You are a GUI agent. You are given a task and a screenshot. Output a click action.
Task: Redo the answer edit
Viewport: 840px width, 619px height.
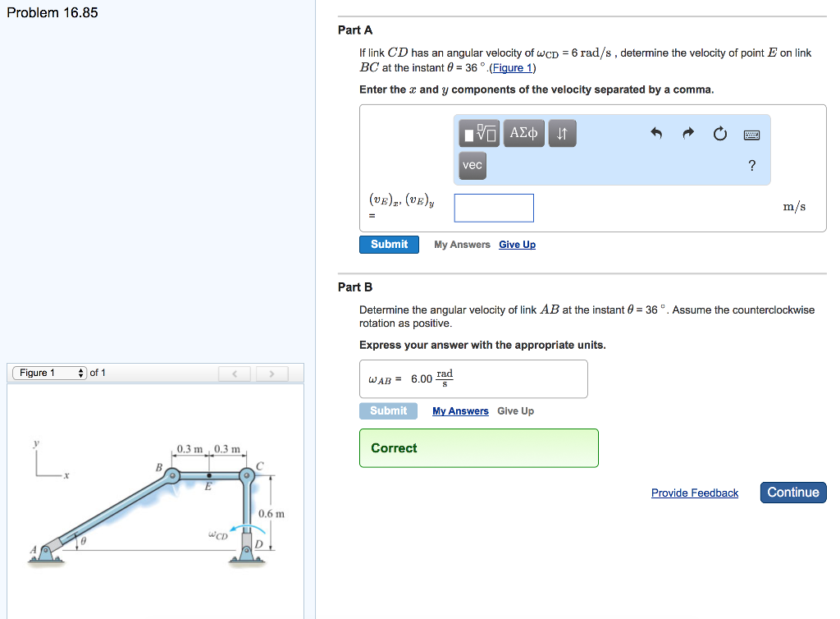(687, 133)
